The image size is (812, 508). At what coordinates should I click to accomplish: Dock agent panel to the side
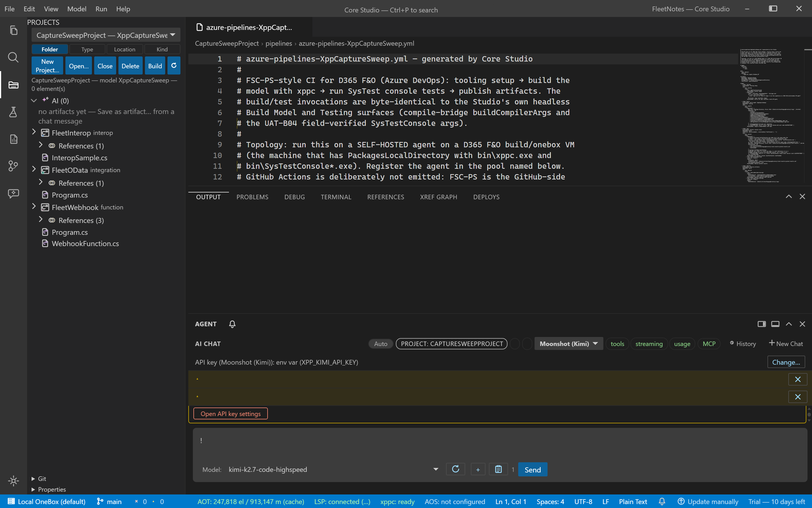click(762, 324)
